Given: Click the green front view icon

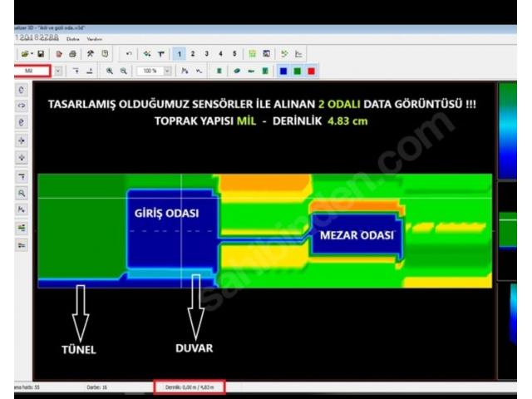Looking at the screenshot, I should click(265, 71).
